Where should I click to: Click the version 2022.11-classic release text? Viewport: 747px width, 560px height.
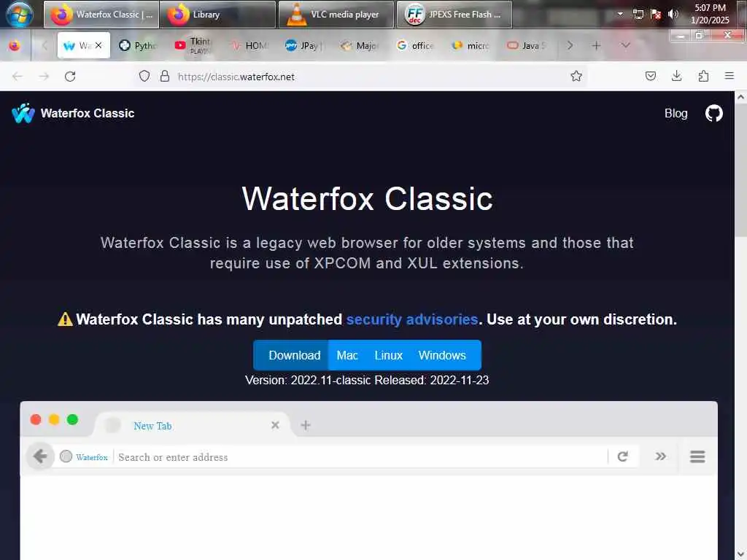click(x=367, y=380)
